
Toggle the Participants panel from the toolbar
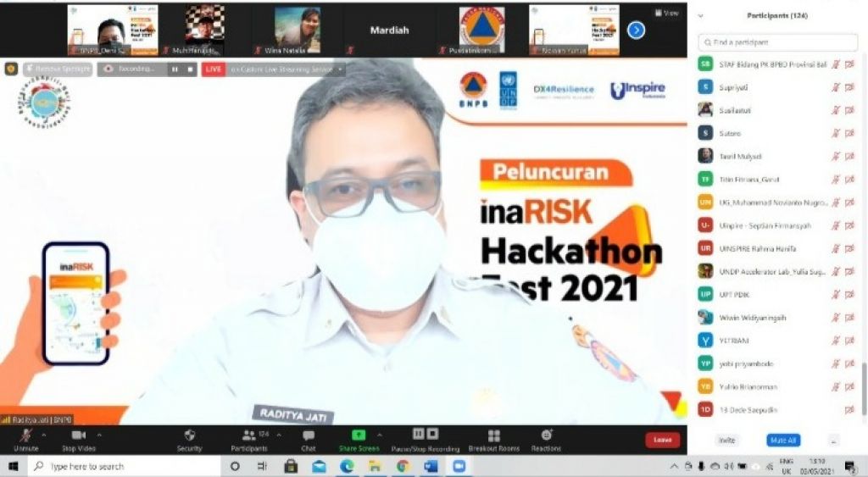click(248, 435)
